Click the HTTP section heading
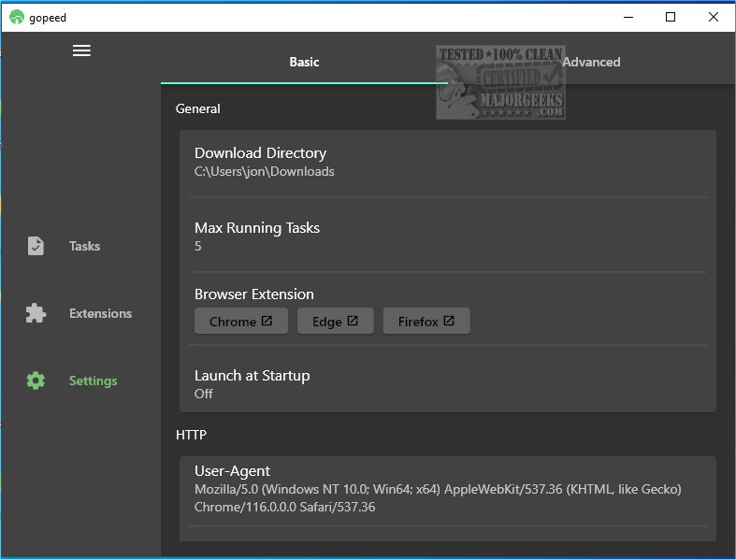This screenshot has height=560, width=736. 191,435
